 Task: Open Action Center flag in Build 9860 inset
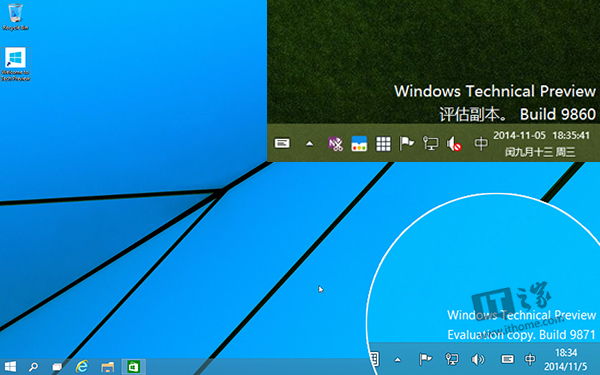pyautogui.click(x=406, y=143)
